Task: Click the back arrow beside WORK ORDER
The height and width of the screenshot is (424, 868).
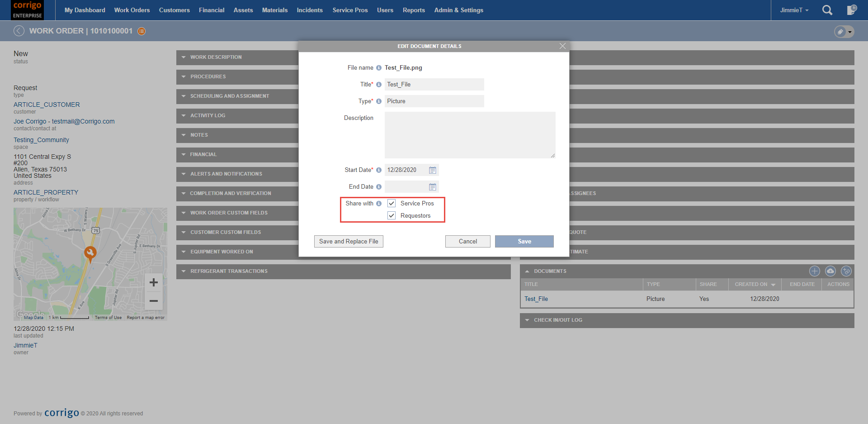Action: (19, 31)
